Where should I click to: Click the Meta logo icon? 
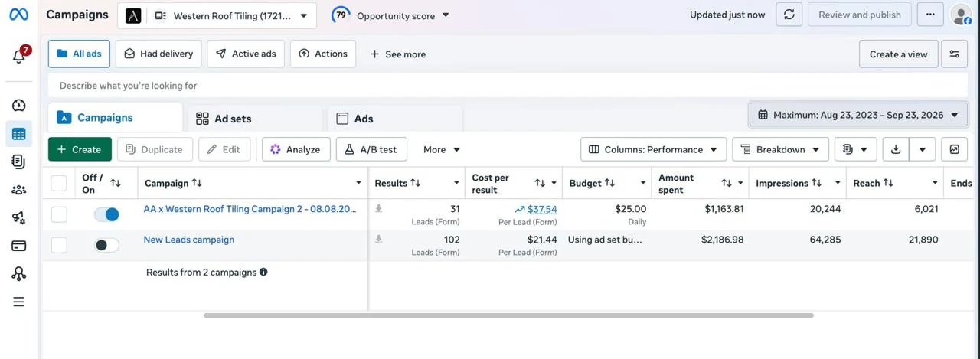(18, 15)
